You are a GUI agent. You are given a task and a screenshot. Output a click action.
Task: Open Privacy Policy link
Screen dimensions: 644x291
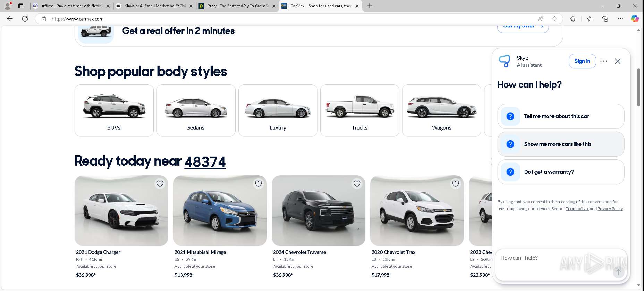click(x=610, y=209)
